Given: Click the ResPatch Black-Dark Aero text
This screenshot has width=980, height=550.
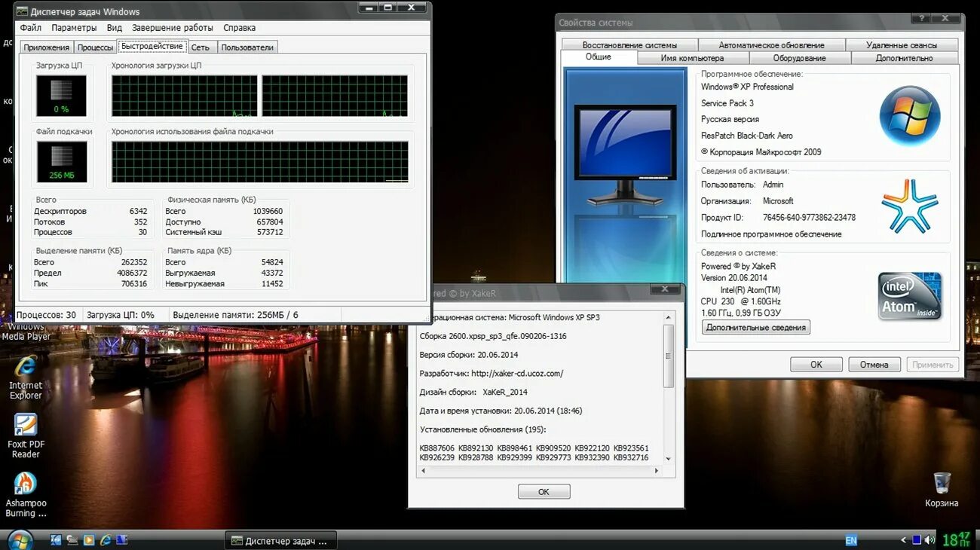Looking at the screenshot, I should 747,136.
